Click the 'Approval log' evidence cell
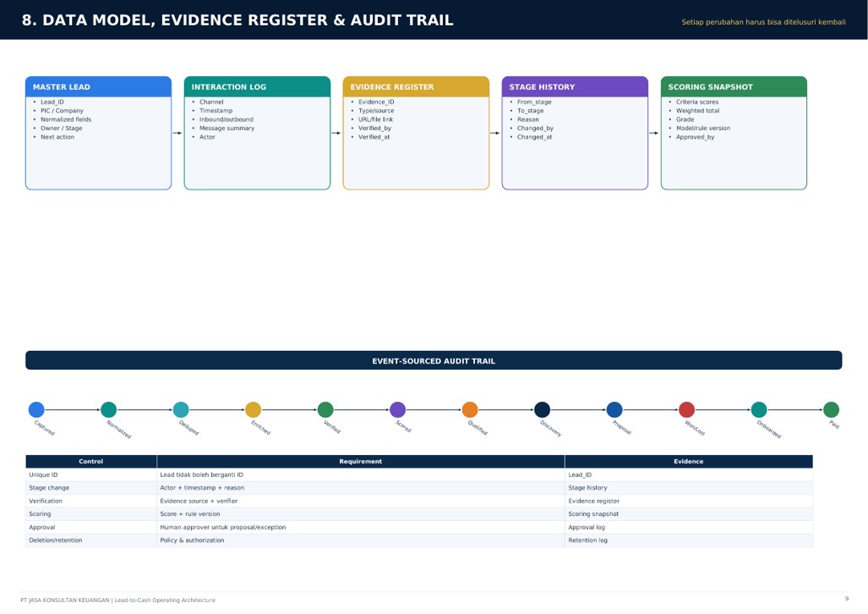The height and width of the screenshot is (614, 868). [689, 527]
